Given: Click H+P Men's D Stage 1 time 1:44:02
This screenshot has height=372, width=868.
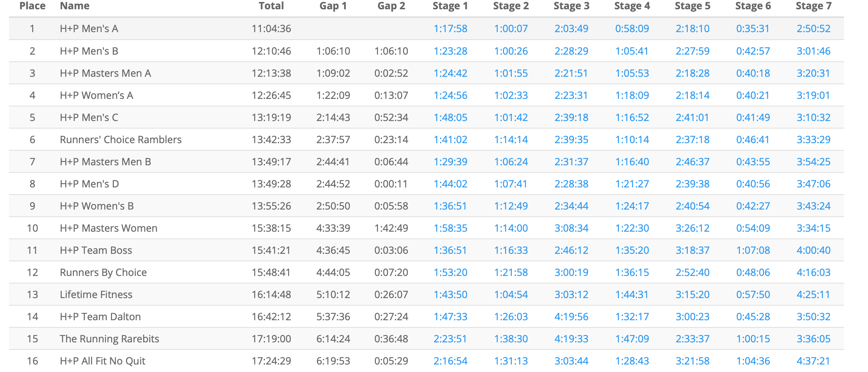Looking at the screenshot, I should coord(450,184).
